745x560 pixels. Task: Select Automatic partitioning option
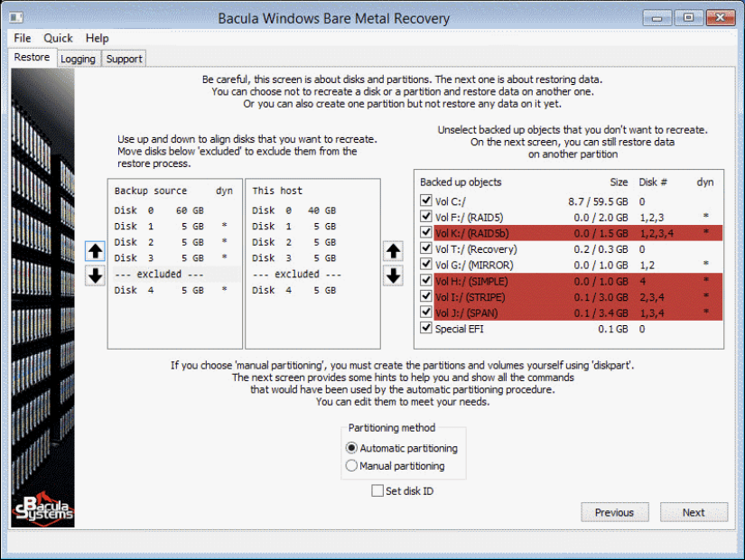[351, 448]
